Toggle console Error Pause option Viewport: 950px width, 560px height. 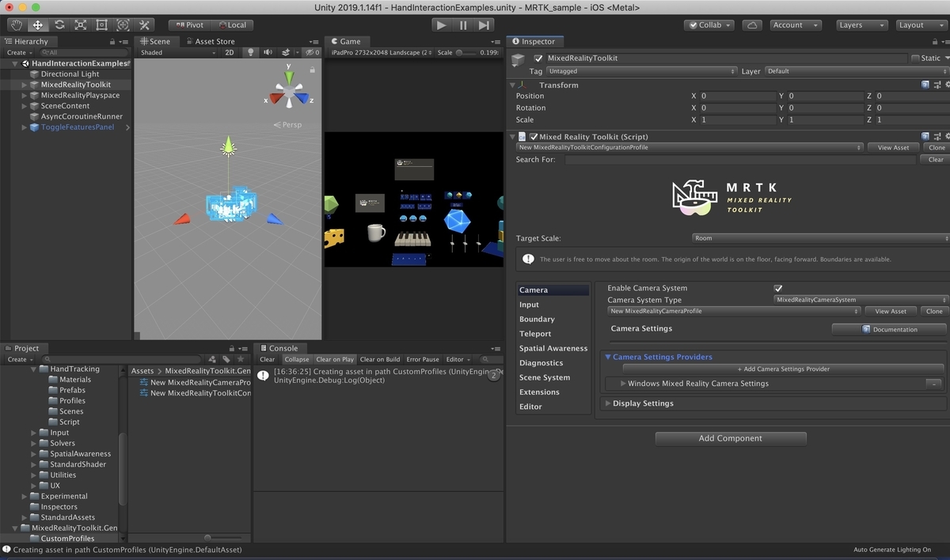(x=423, y=359)
